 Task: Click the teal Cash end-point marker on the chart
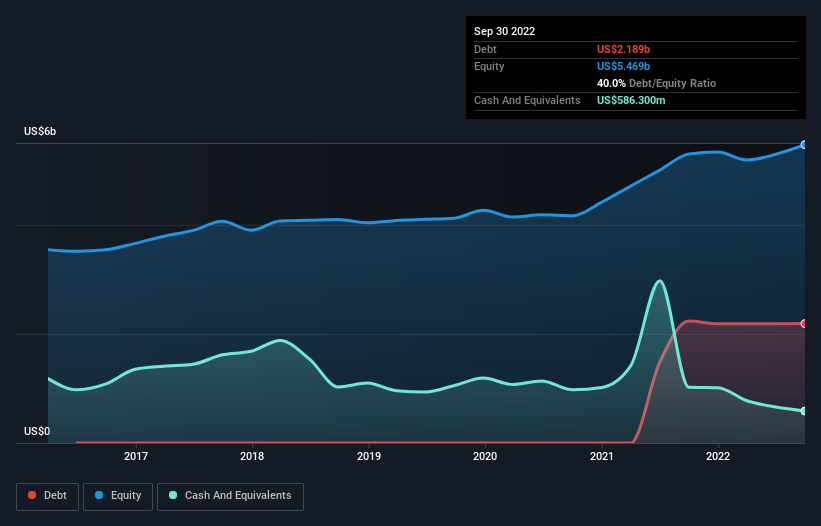(x=804, y=411)
